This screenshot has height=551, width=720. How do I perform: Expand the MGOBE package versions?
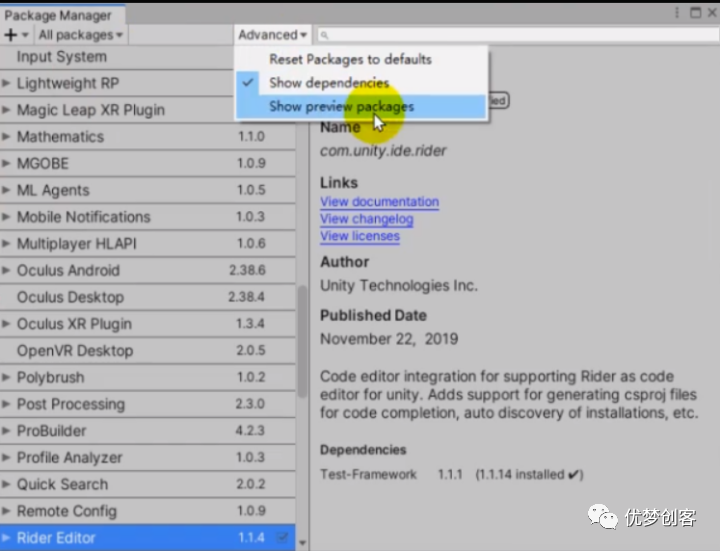[6, 163]
